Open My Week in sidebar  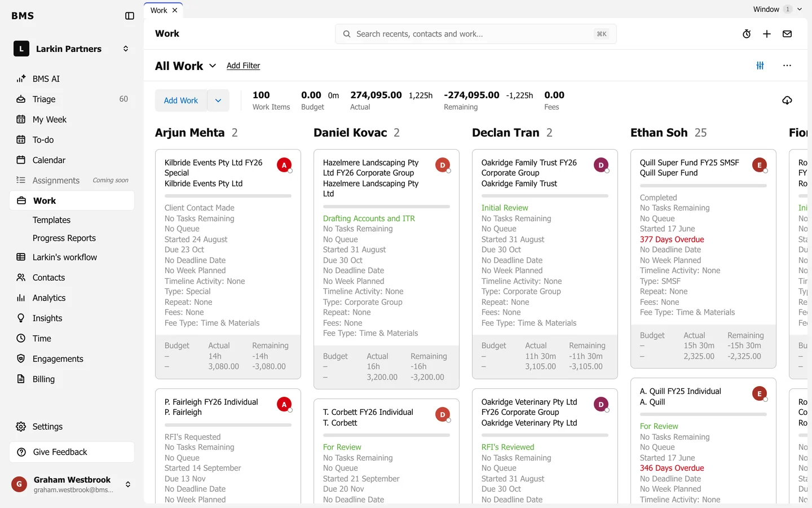point(72,120)
